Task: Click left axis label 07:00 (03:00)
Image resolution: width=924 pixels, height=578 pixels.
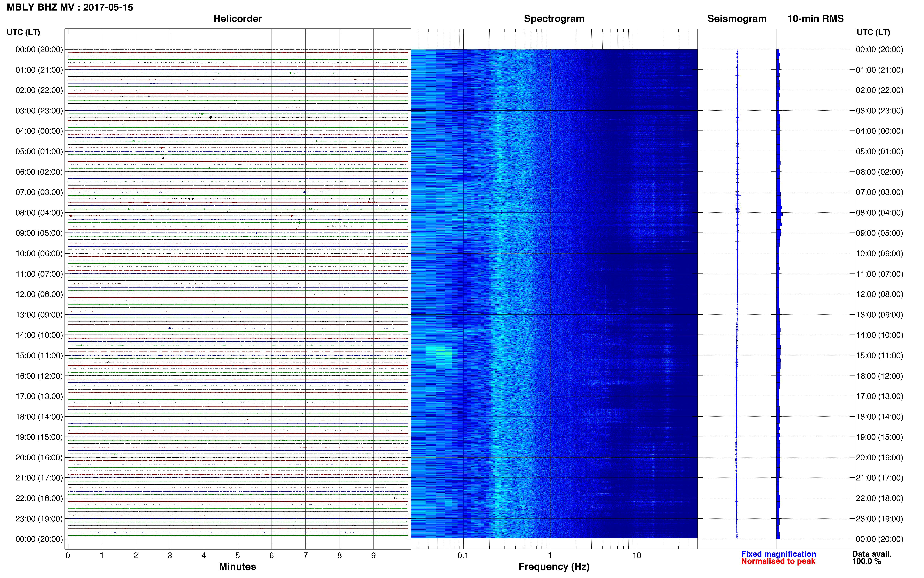Action: pos(39,192)
